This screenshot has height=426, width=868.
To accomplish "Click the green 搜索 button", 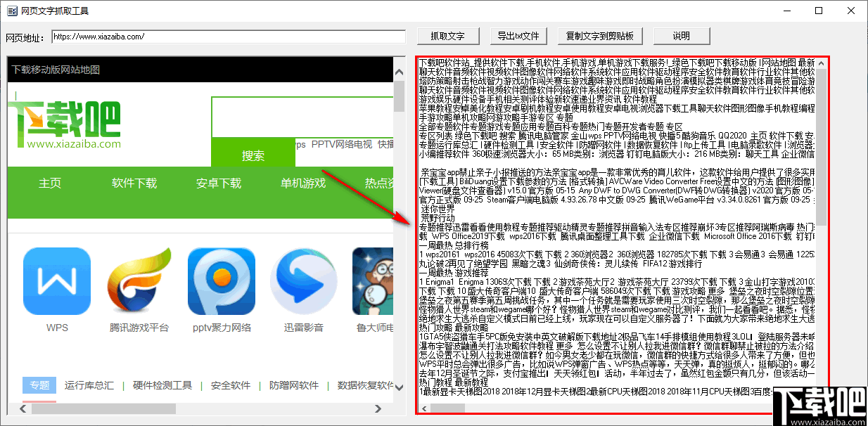I will (253, 155).
